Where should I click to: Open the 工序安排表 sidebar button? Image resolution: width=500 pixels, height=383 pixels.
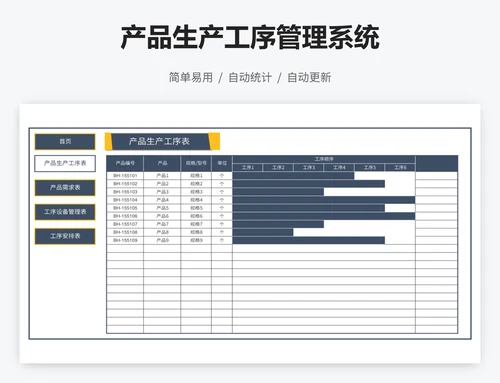coord(65,236)
